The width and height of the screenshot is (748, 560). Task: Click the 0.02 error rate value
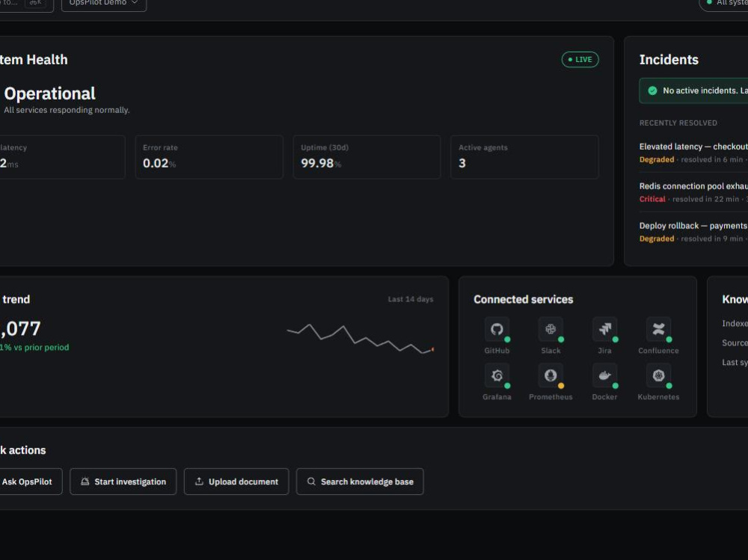(156, 163)
